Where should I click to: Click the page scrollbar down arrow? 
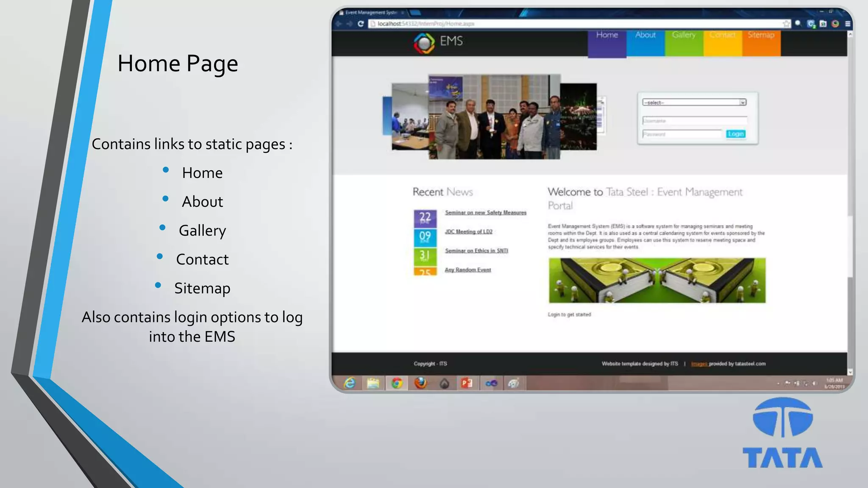(x=850, y=372)
